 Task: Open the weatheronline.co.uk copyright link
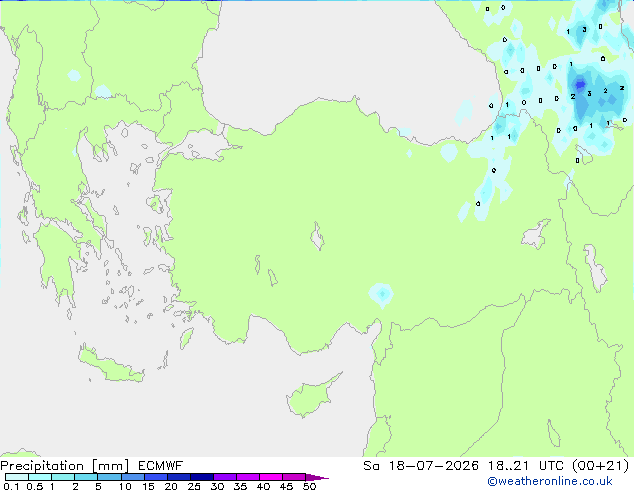550,481
